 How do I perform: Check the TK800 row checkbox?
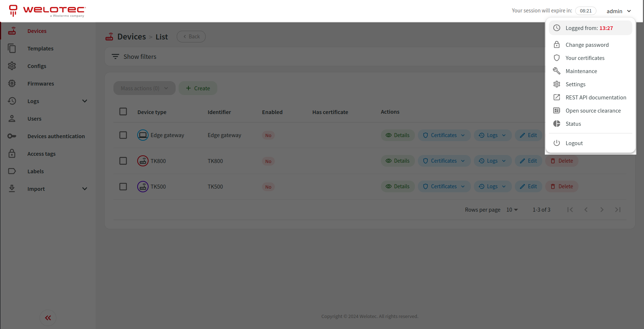pos(123,161)
